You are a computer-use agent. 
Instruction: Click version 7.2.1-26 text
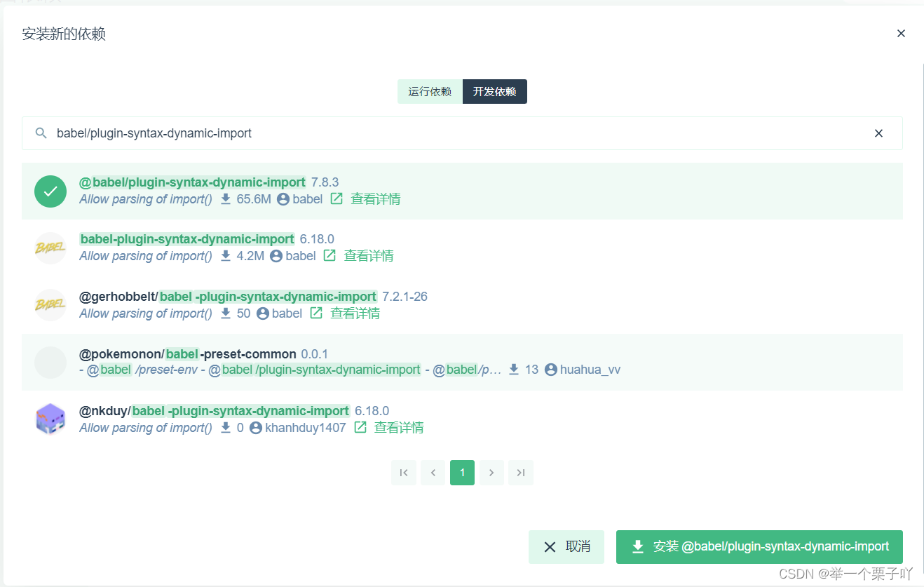(x=405, y=297)
